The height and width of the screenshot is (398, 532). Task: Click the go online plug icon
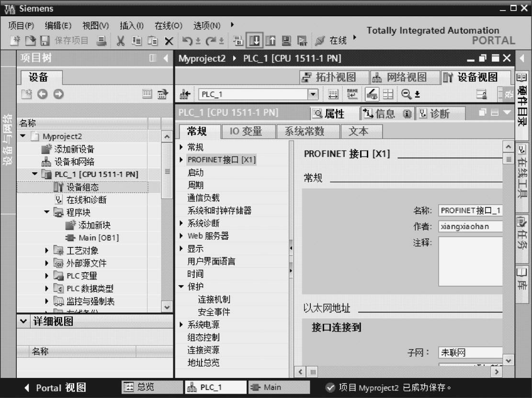319,41
